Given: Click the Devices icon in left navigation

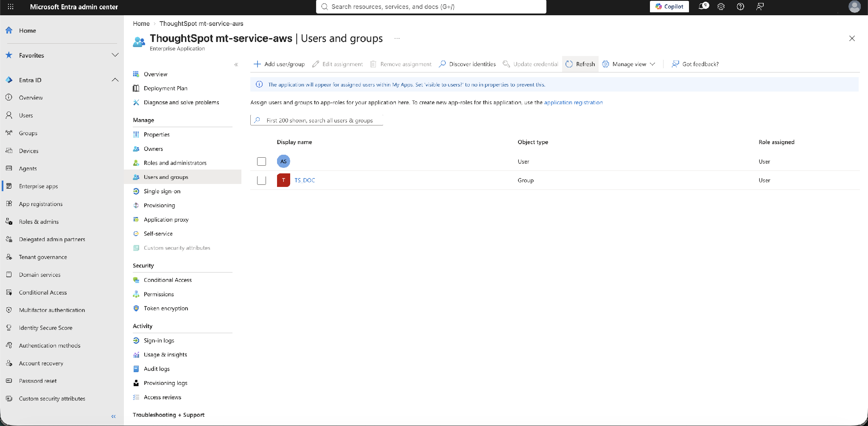Looking at the screenshot, I should point(9,151).
